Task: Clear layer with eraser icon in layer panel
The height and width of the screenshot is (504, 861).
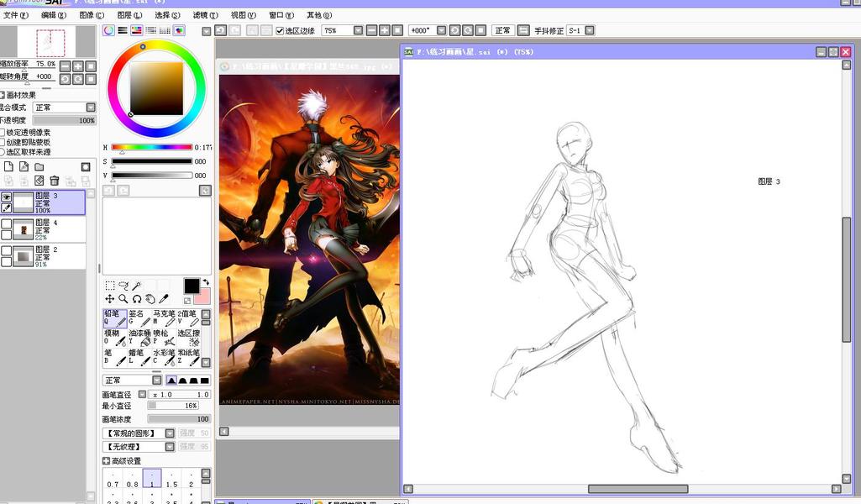Action: point(39,180)
